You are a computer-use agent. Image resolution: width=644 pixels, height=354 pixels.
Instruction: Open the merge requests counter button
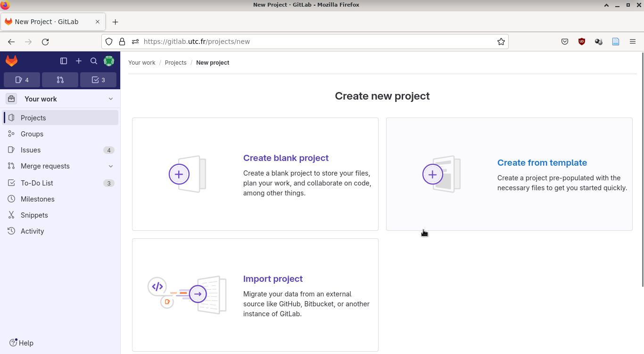60,80
